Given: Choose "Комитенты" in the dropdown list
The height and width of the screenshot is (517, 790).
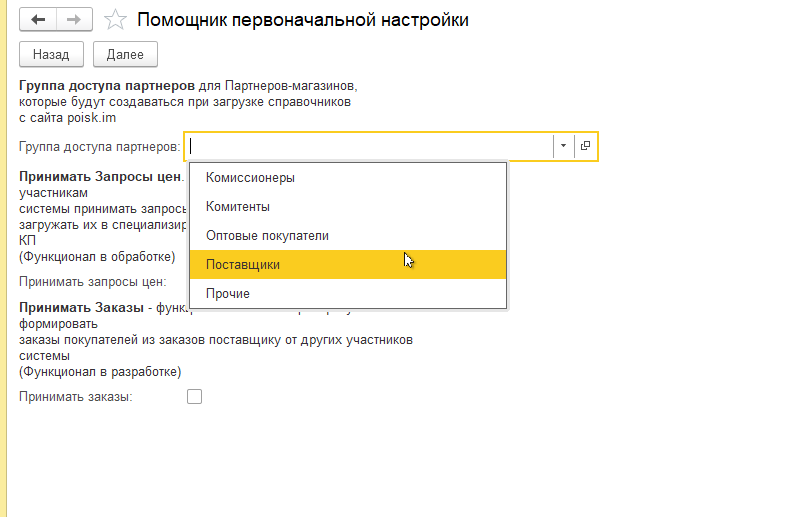Looking at the screenshot, I should coord(238,207).
